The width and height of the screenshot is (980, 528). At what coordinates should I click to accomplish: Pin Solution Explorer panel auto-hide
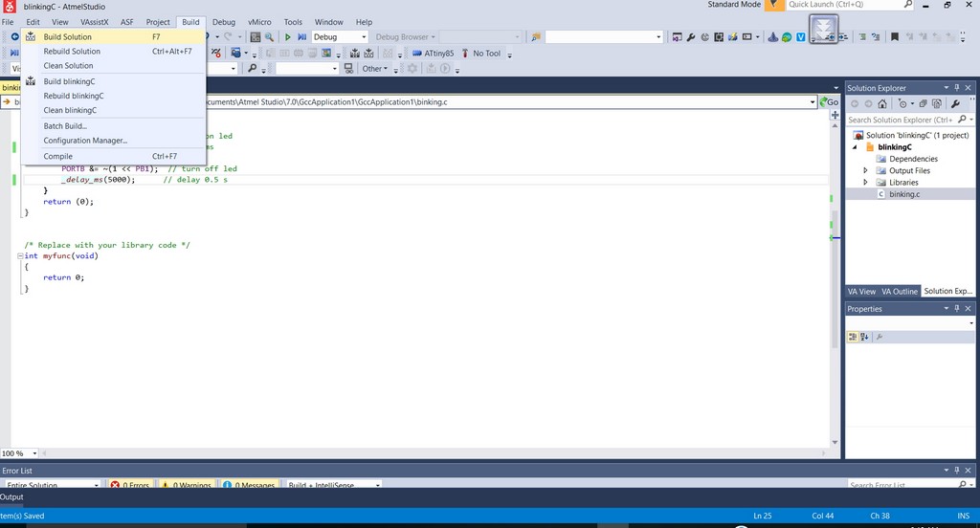957,87
